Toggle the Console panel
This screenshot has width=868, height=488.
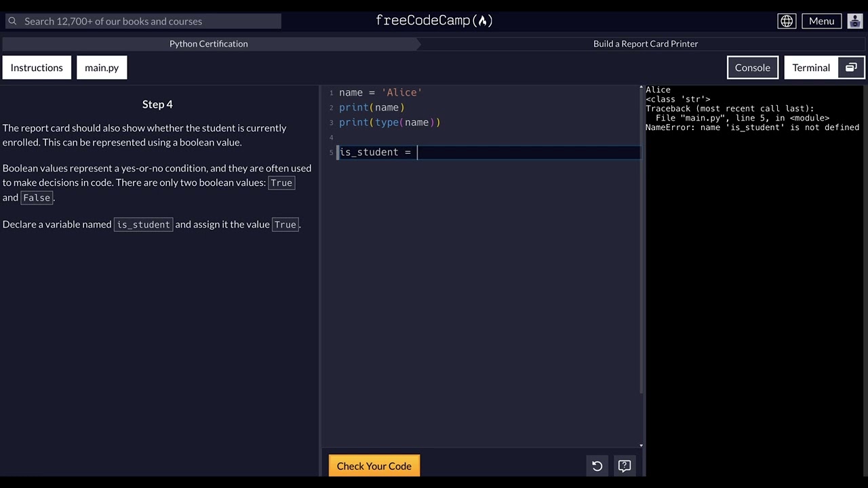(753, 68)
